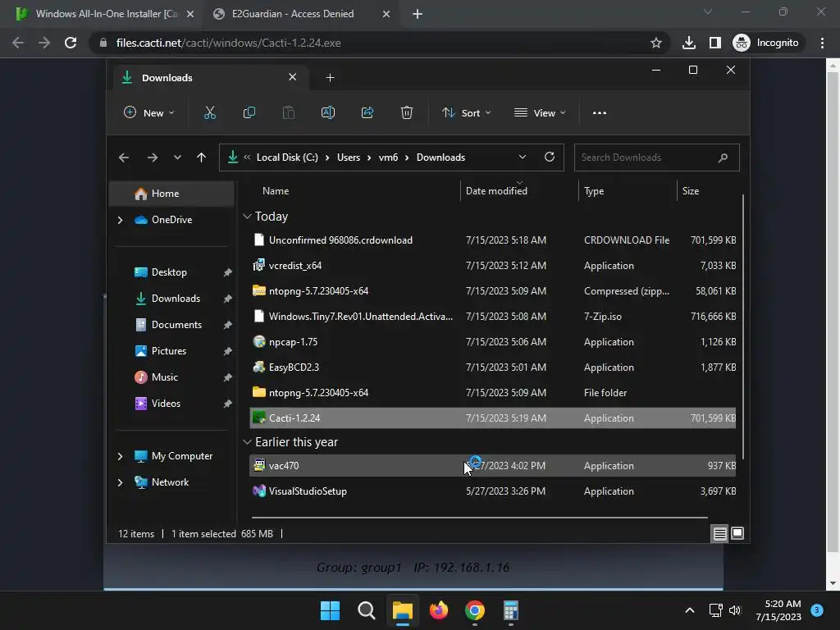This screenshot has height=630, width=840.
Task: Open taskbar Search
Action: click(367, 610)
